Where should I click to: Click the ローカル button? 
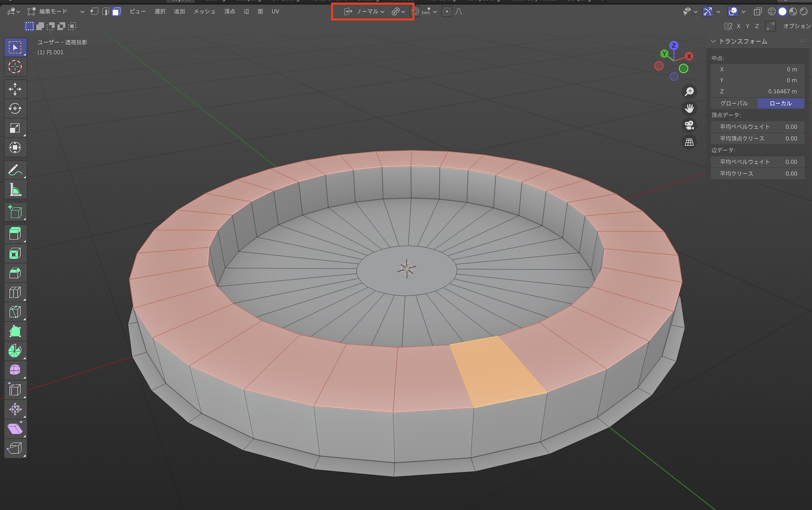780,103
